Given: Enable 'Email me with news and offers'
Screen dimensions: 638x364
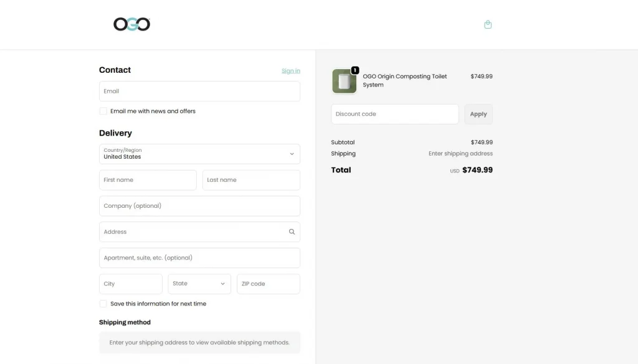Looking at the screenshot, I should pos(103,111).
